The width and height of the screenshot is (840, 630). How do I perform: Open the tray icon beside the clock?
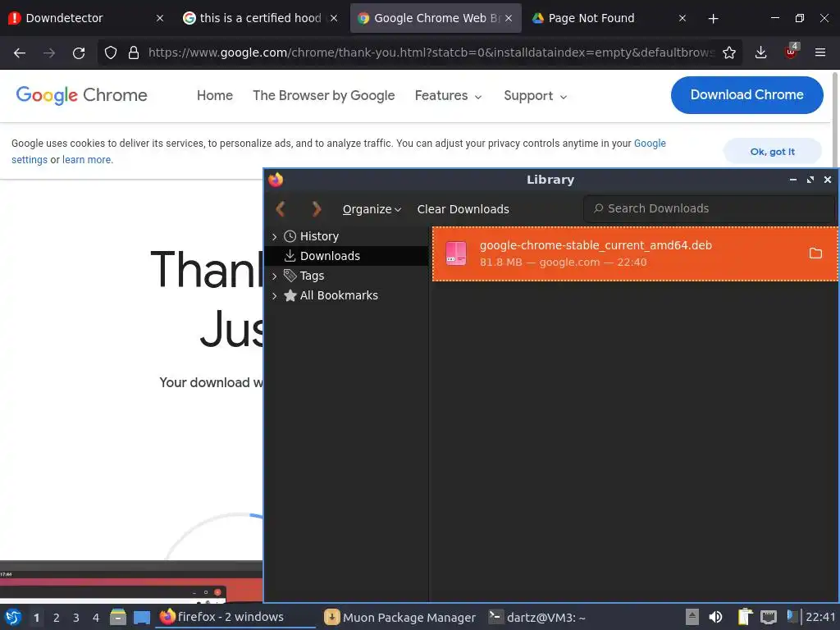click(792, 616)
